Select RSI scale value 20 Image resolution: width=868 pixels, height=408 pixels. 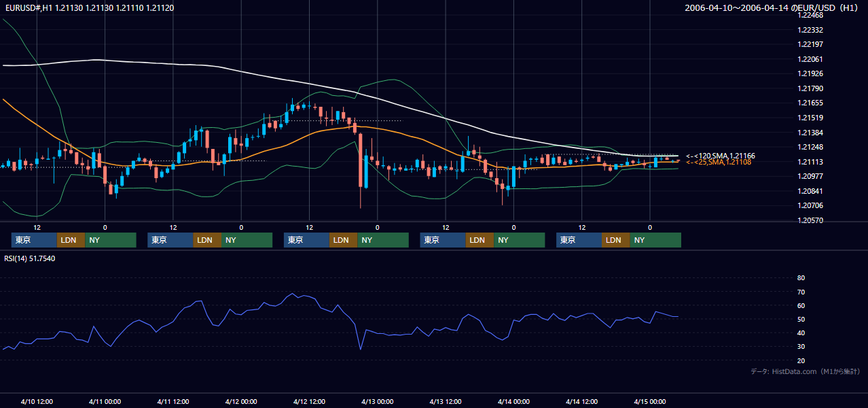click(x=801, y=360)
